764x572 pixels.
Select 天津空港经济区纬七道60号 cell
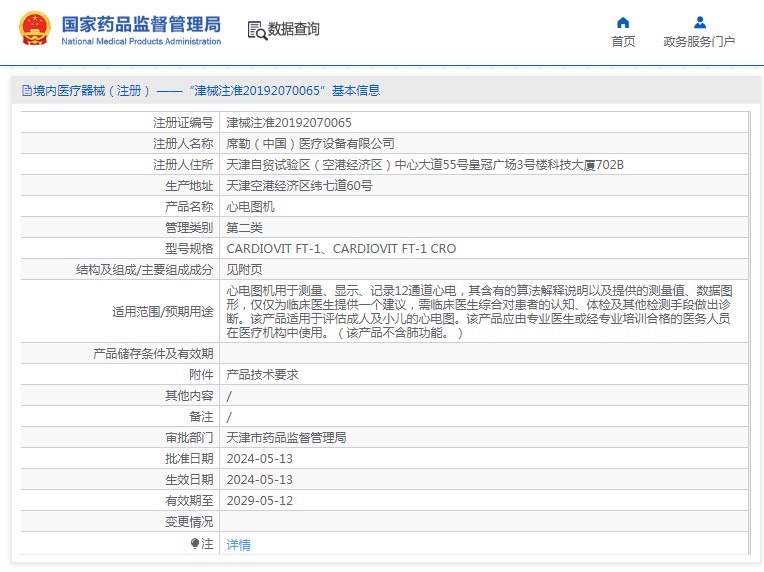[x=300, y=186]
